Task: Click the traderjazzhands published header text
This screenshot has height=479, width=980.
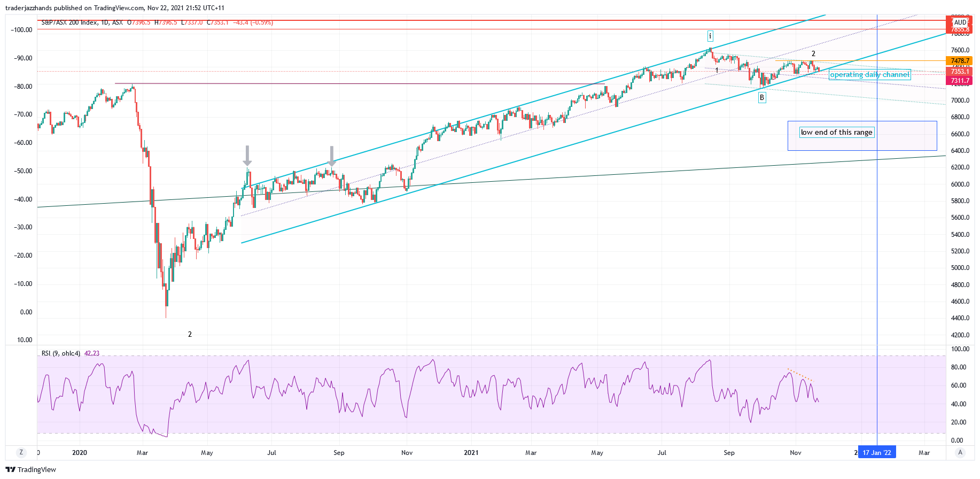Action: pos(115,8)
